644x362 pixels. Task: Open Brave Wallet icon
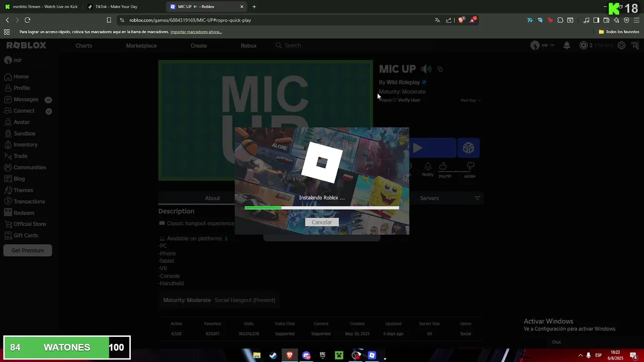point(606,20)
